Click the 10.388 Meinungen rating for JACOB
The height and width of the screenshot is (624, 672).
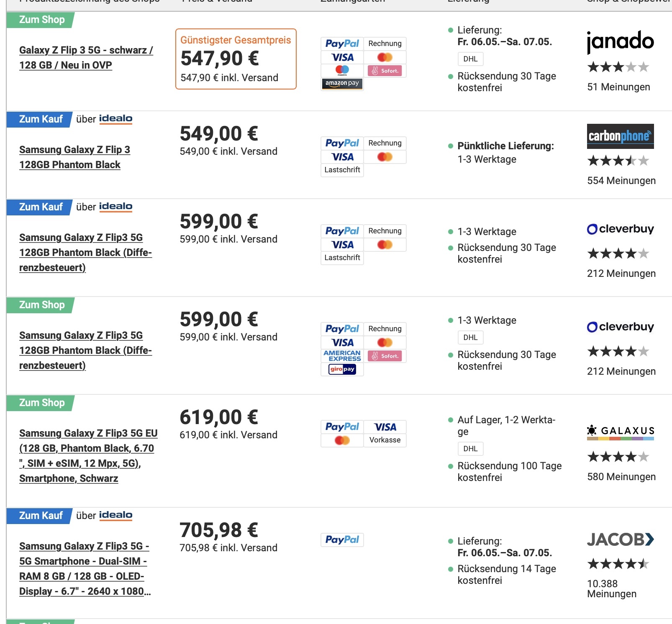(x=612, y=589)
